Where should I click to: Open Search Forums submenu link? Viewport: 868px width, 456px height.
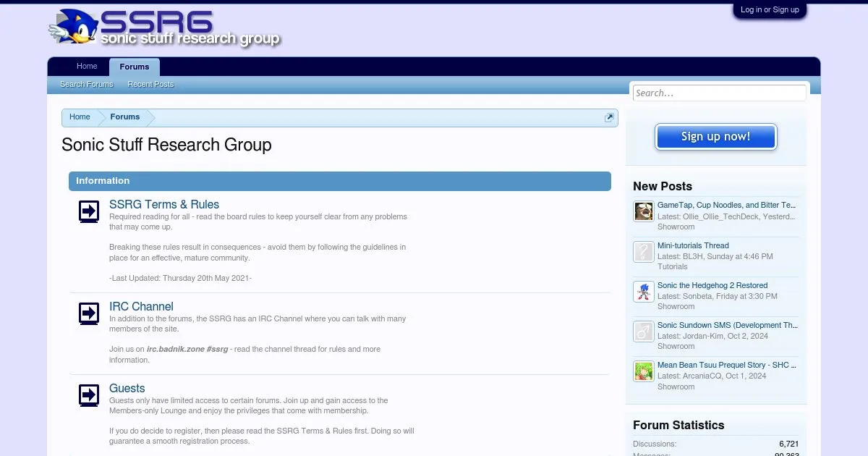(87, 85)
